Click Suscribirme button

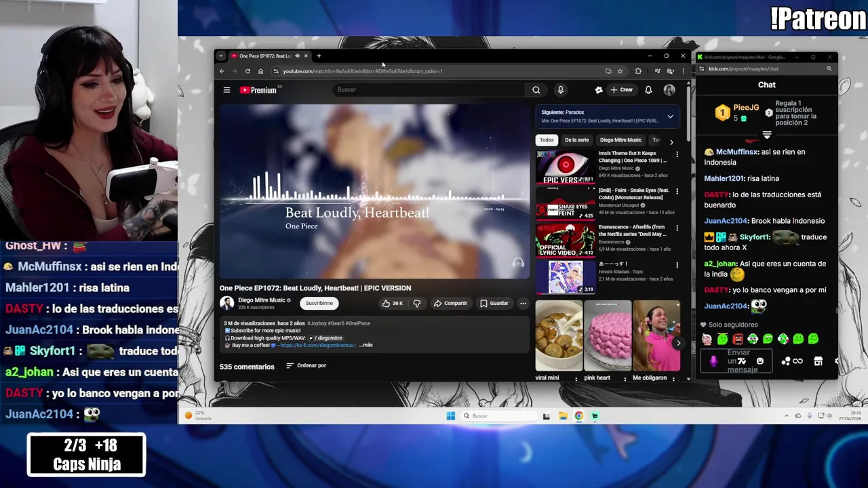[319, 303]
